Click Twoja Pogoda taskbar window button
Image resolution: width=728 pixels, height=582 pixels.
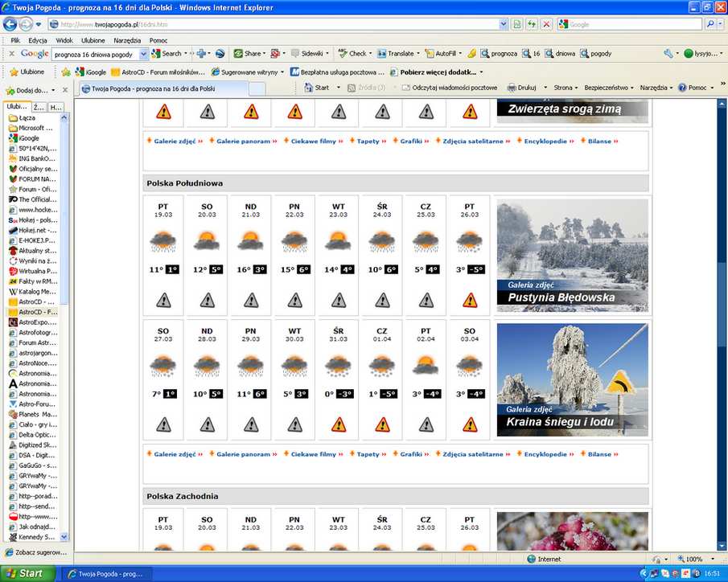[x=106, y=574]
